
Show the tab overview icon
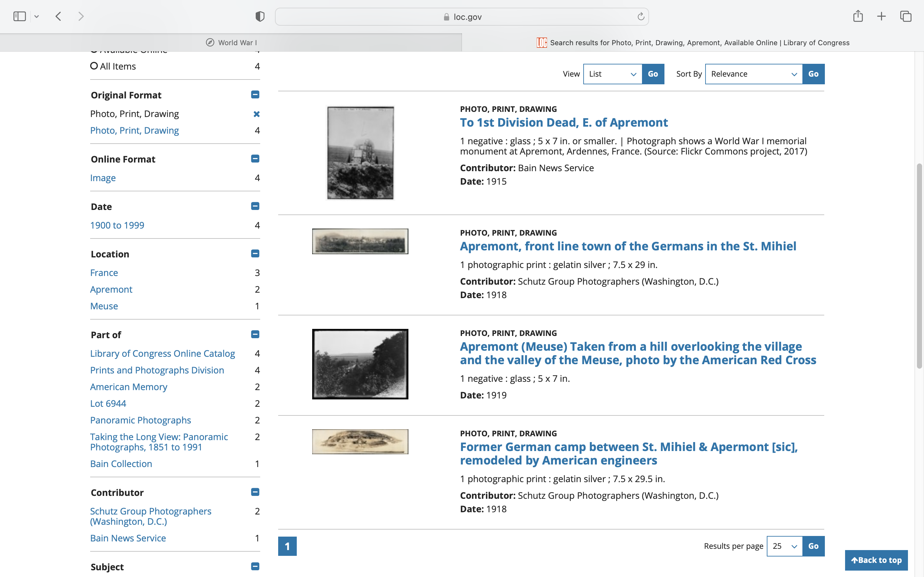point(906,16)
